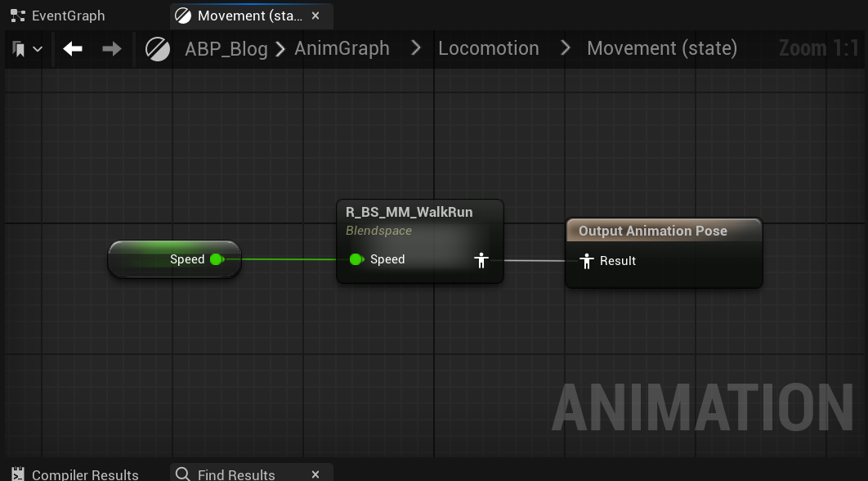Click the Zoom 1:1 indicator

819,48
